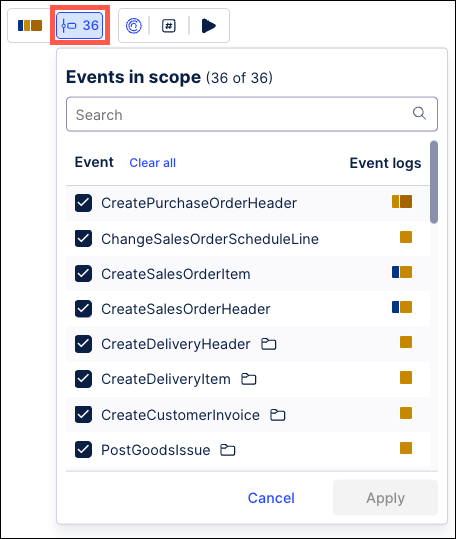Select the ChangeSalesOrderScheduleLine event name
Image resolution: width=456 pixels, height=539 pixels.
[x=210, y=239]
